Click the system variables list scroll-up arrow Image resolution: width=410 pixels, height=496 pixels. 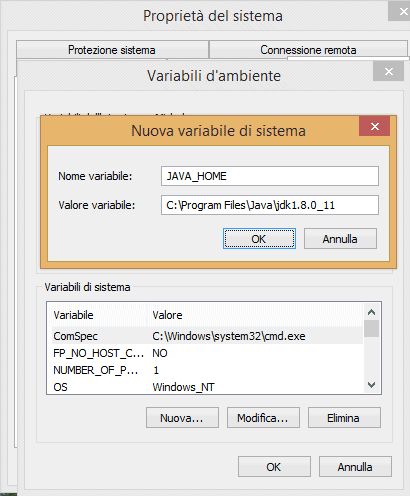pyautogui.click(x=371, y=312)
